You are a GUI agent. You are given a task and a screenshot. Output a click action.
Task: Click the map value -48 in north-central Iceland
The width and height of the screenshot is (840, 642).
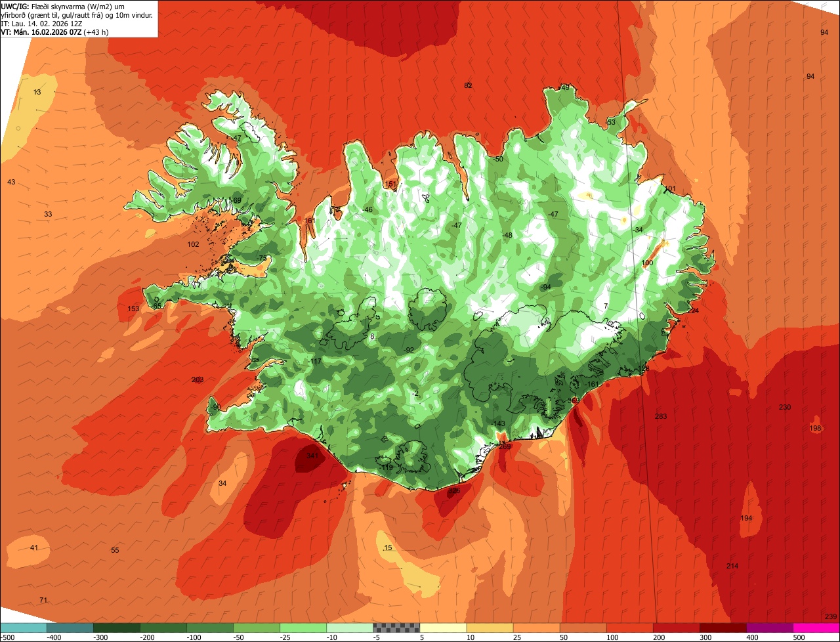(507, 236)
